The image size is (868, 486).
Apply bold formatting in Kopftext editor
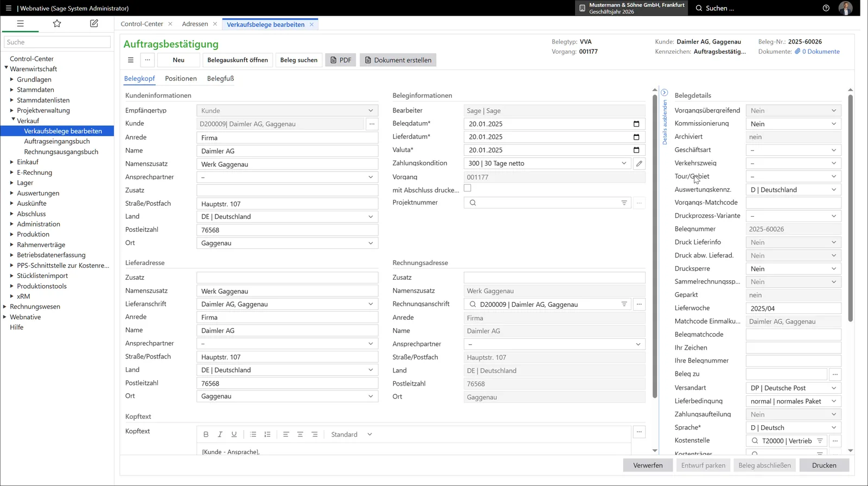point(206,434)
